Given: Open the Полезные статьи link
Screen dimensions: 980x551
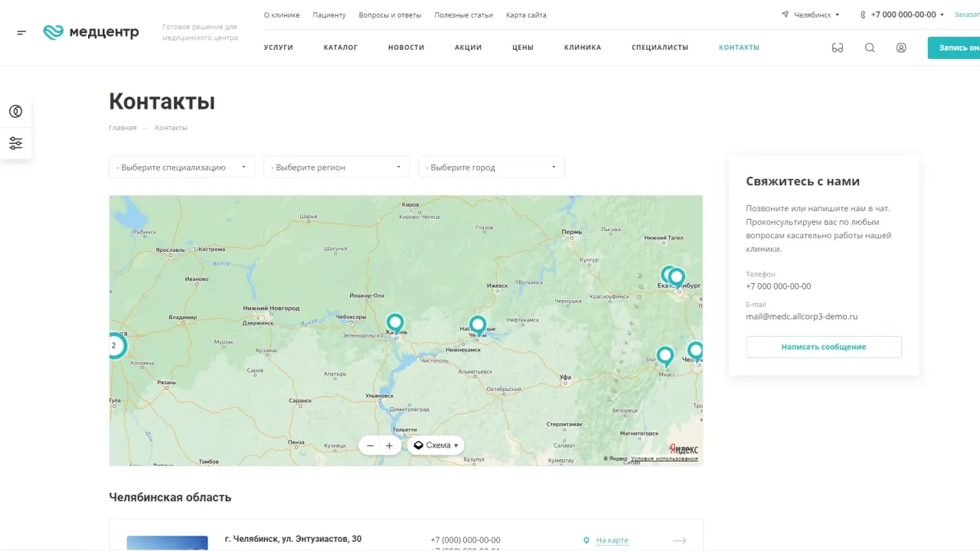Looking at the screenshot, I should click(x=464, y=15).
